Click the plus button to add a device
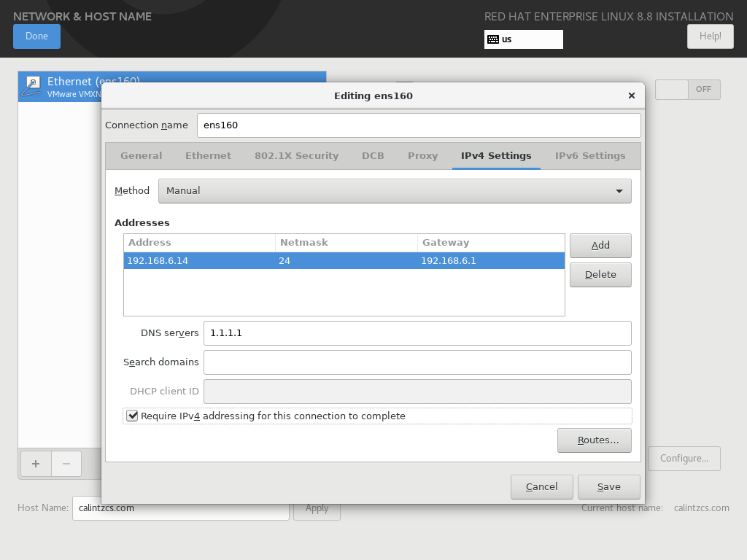 point(36,464)
